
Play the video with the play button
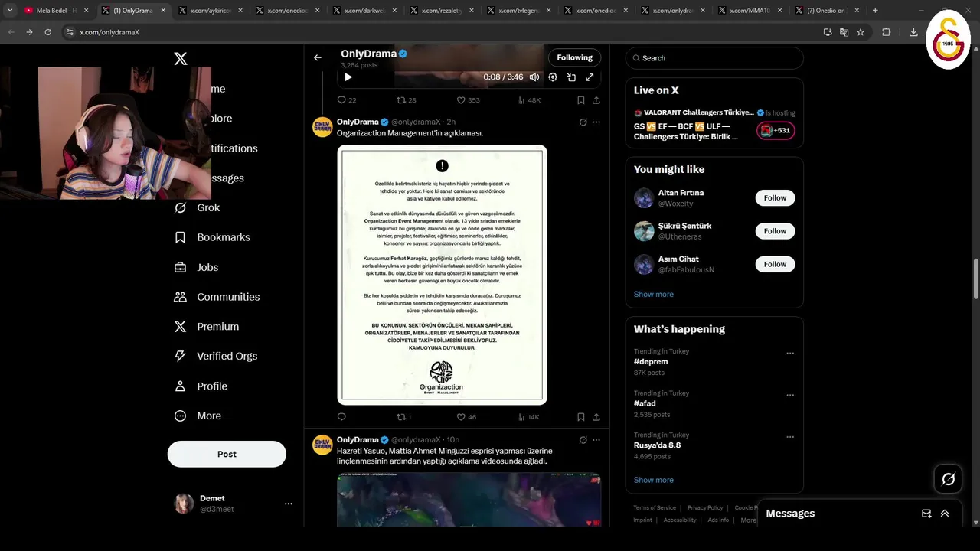coord(348,77)
